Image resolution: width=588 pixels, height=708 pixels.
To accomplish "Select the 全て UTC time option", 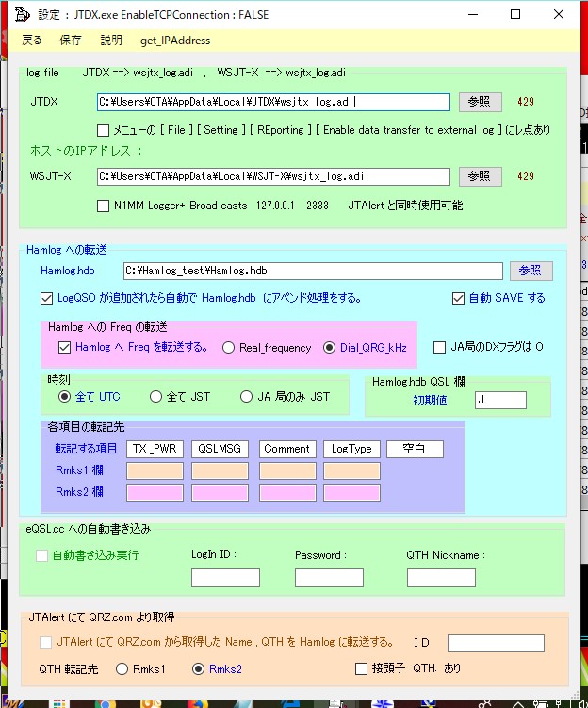I will coord(64,397).
